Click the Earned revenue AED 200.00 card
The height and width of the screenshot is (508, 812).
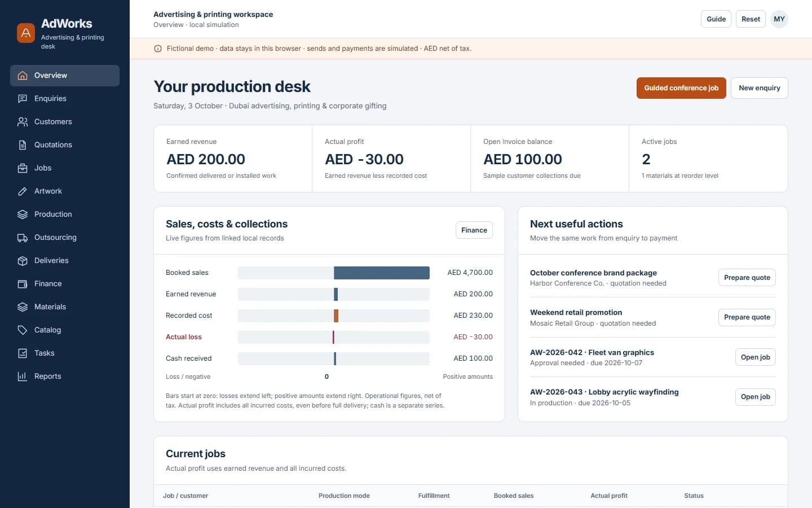(233, 159)
